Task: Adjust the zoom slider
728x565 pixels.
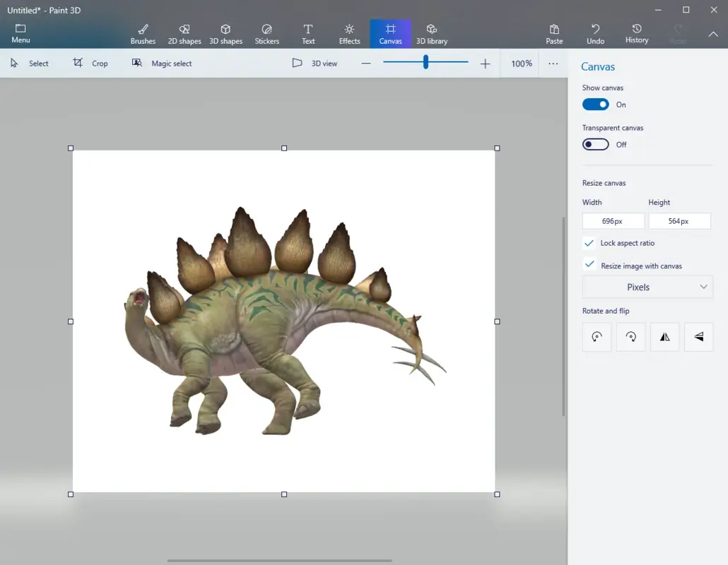Action: (425, 62)
